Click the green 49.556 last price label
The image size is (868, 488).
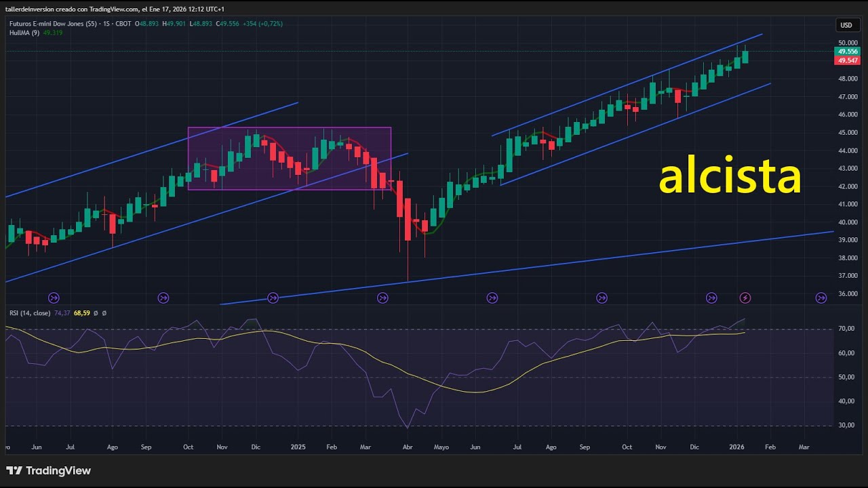click(x=848, y=52)
